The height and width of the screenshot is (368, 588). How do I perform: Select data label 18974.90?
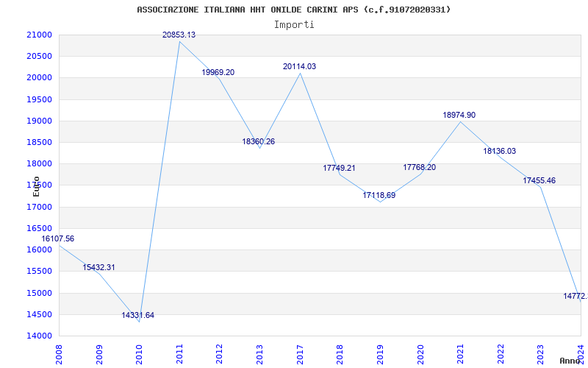pyautogui.click(x=459, y=115)
